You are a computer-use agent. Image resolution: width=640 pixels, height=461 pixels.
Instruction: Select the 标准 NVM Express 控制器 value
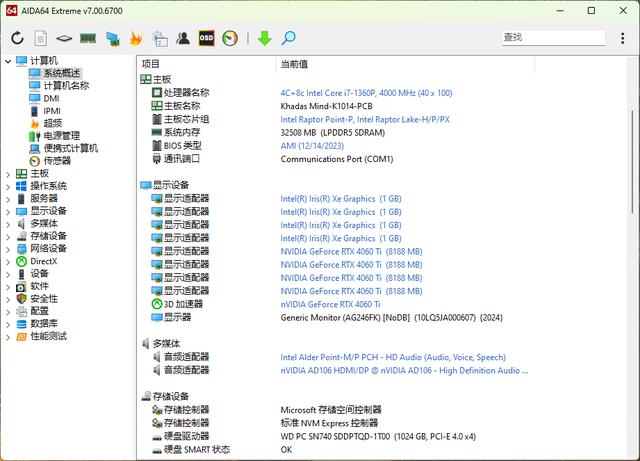pos(329,423)
